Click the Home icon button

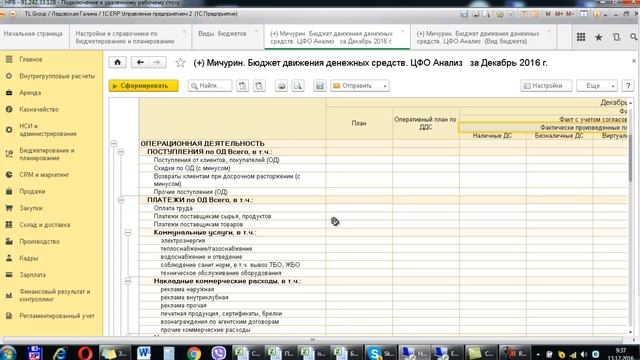click(x=118, y=62)
